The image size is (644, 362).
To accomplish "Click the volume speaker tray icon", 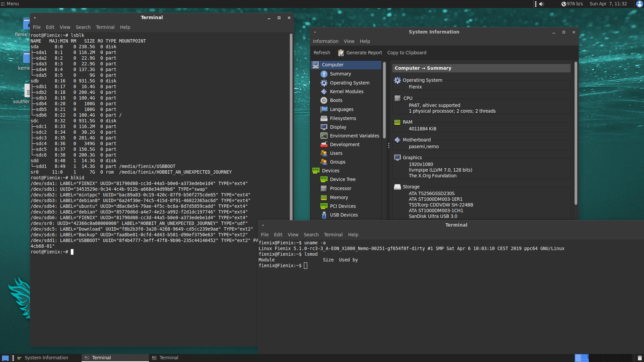I will (541, 4).
